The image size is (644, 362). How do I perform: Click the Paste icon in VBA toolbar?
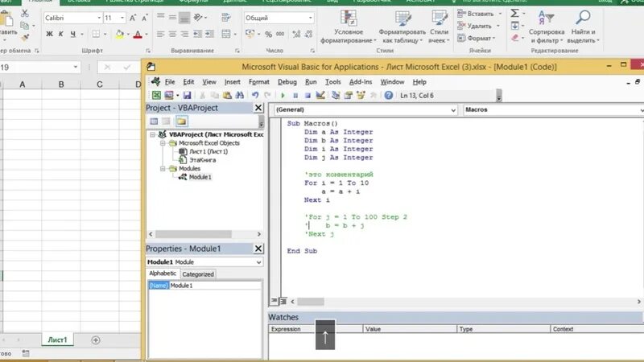[x=227, y=95]
